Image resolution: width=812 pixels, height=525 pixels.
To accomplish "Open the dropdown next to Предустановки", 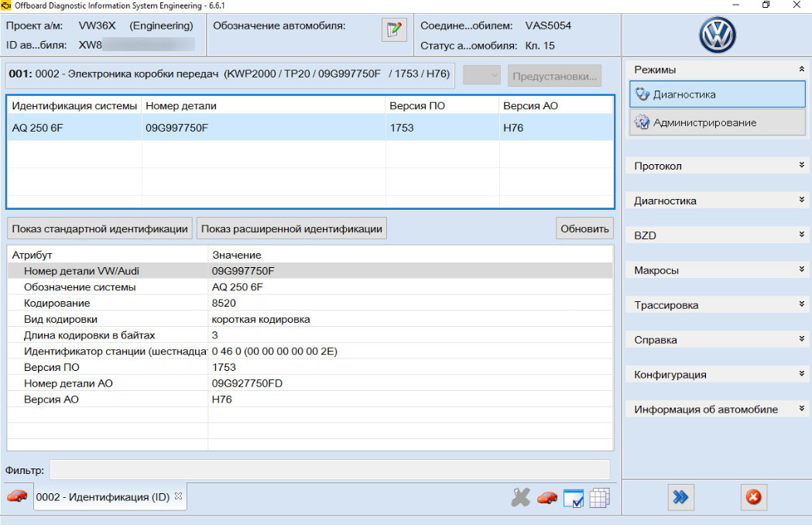I will click(x=481, y=76).
